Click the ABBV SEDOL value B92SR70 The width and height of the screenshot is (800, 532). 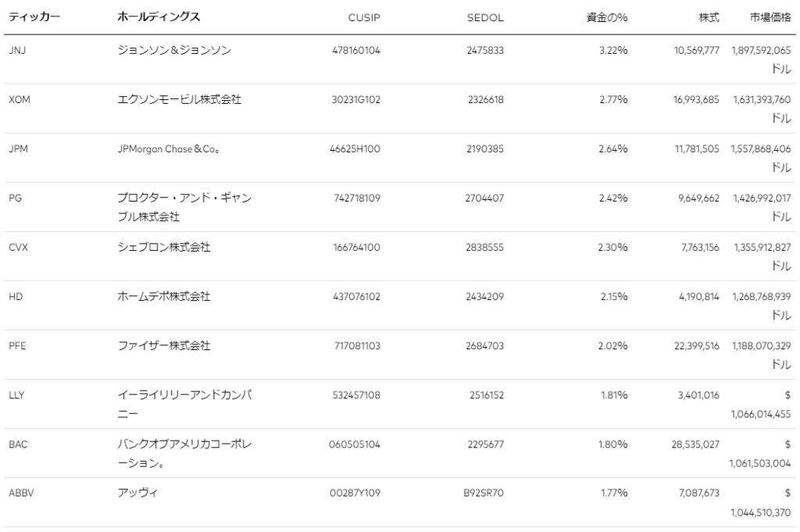(x=487, y=494)
